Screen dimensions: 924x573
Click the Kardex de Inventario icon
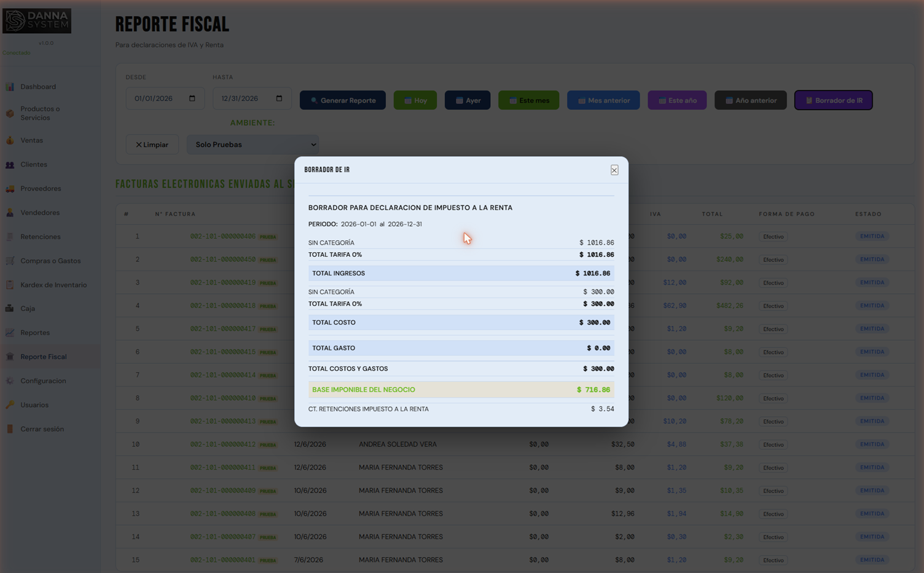(10, 285)
